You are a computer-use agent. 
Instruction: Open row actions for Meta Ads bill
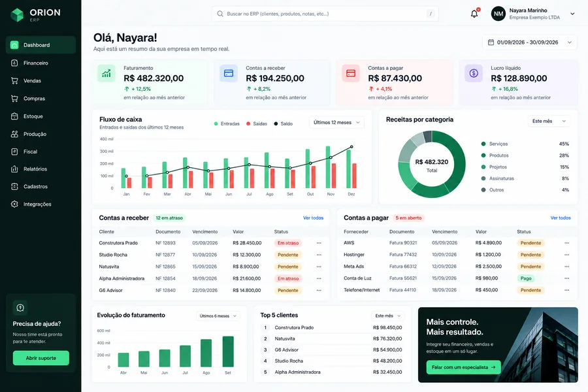point(566,267)
